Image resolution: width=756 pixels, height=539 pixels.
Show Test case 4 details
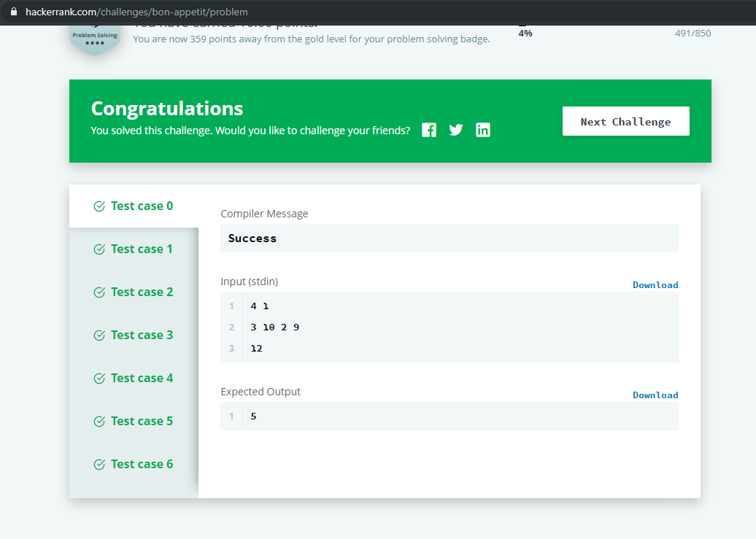(134, 378)
